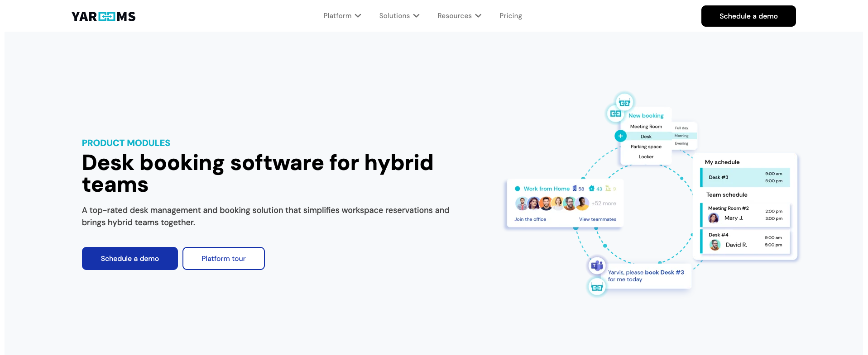Screen dimensions: 868x355
Task: Toggle the Work from Home status dot
Action: tap(518, 189)
